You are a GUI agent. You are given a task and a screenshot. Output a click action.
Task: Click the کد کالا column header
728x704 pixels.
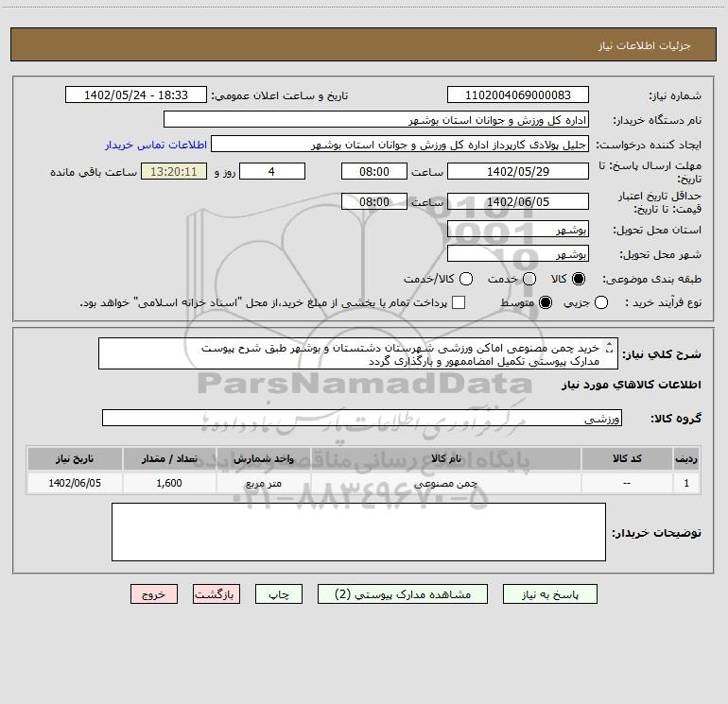coord(627,458)
